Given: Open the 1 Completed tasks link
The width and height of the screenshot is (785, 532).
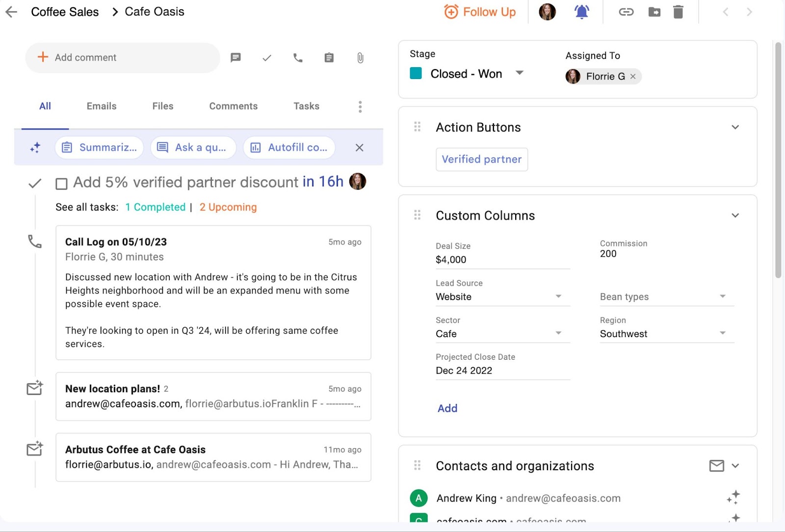Looking at the screenshot, I should coord(156,207).
